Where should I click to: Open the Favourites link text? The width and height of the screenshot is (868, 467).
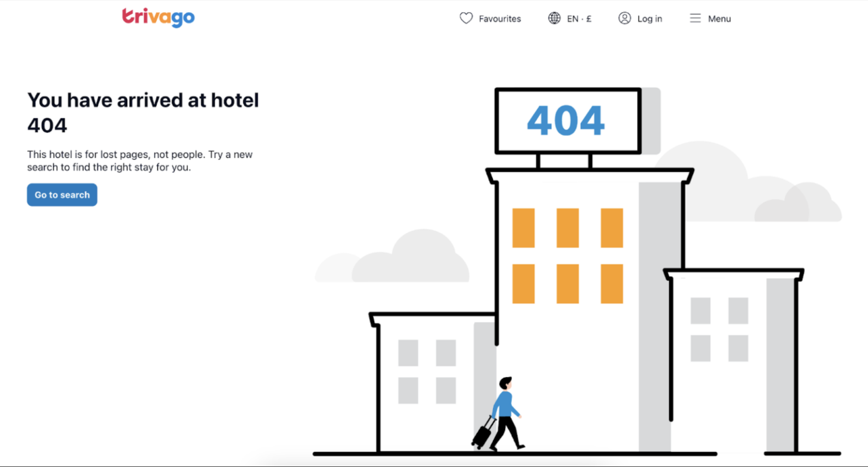tap(500, 19)
